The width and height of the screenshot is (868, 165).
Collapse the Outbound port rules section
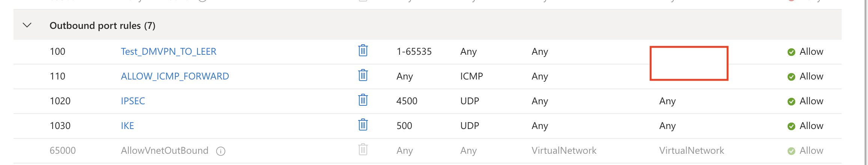click(x=27, y=25)
